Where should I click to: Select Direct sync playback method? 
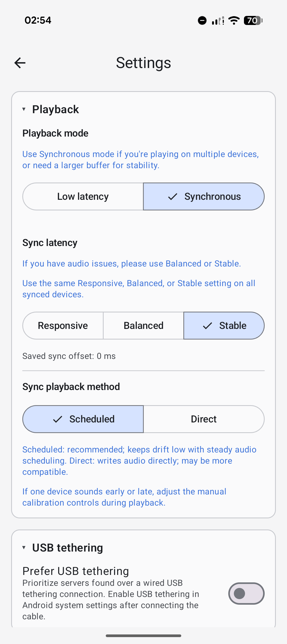point(204,419)
